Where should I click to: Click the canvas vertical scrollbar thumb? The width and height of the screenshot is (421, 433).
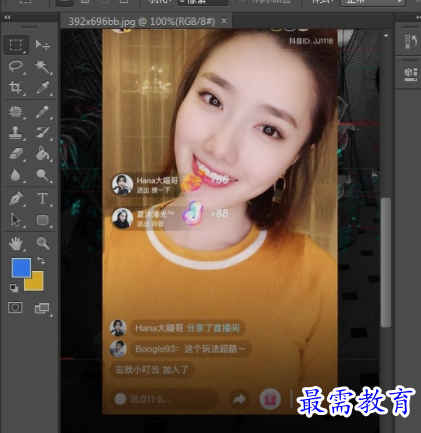point(386,262)
